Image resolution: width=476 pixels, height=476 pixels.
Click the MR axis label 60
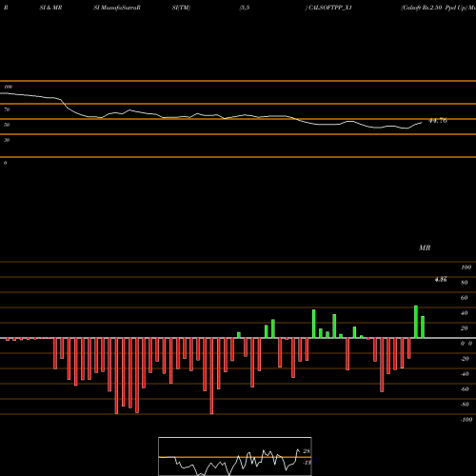tap(464, 298)
